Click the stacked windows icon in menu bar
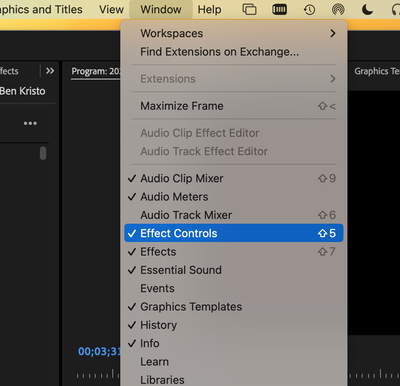The image size is (400, 386). tap(249, 9)
